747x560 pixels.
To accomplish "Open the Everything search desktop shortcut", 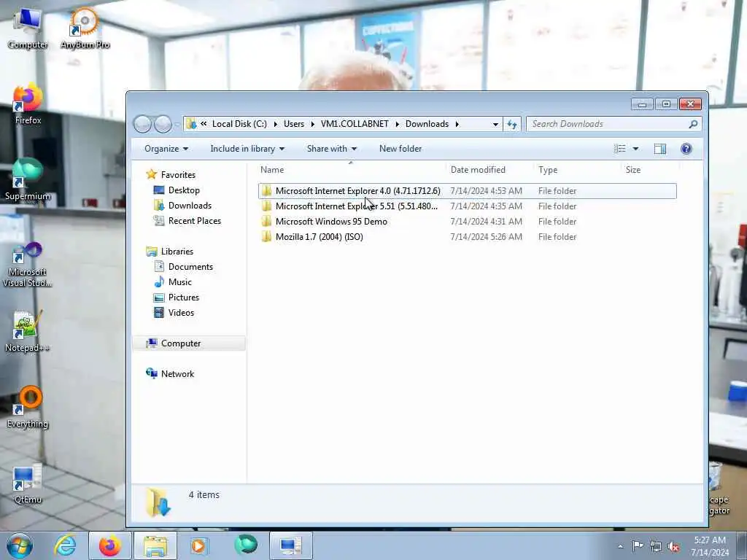I will click(28, 408).
